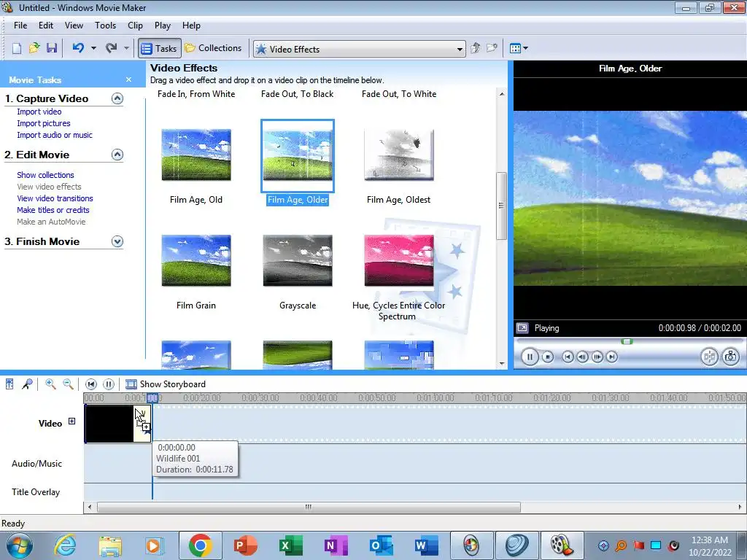Select the Hue, Cycles Entire Color Spectrum effect
This screenshot has width=747, height=560.
[399, 260]
